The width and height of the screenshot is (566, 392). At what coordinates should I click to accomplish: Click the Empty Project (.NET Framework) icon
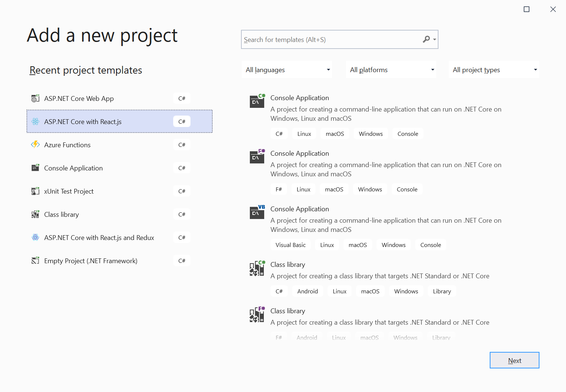click(x=35, y=261)
